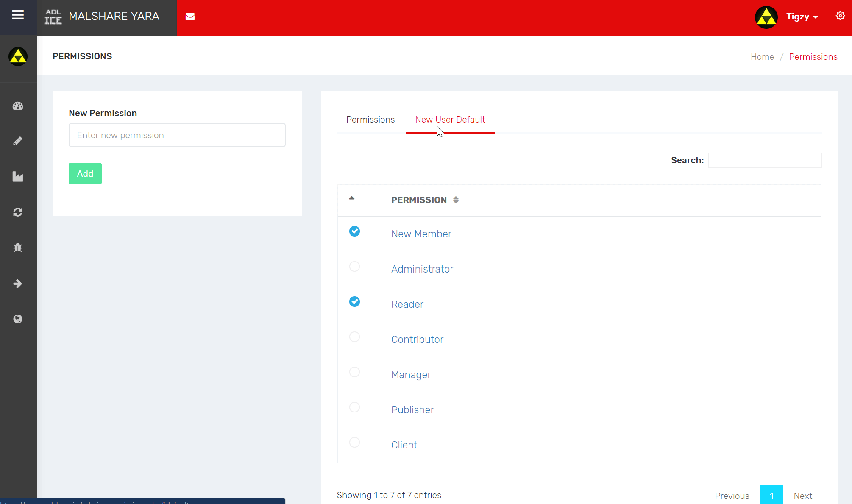852x504 pixels.
Task: Switch to the Permissions tab
Action: [x=370, y=120]
